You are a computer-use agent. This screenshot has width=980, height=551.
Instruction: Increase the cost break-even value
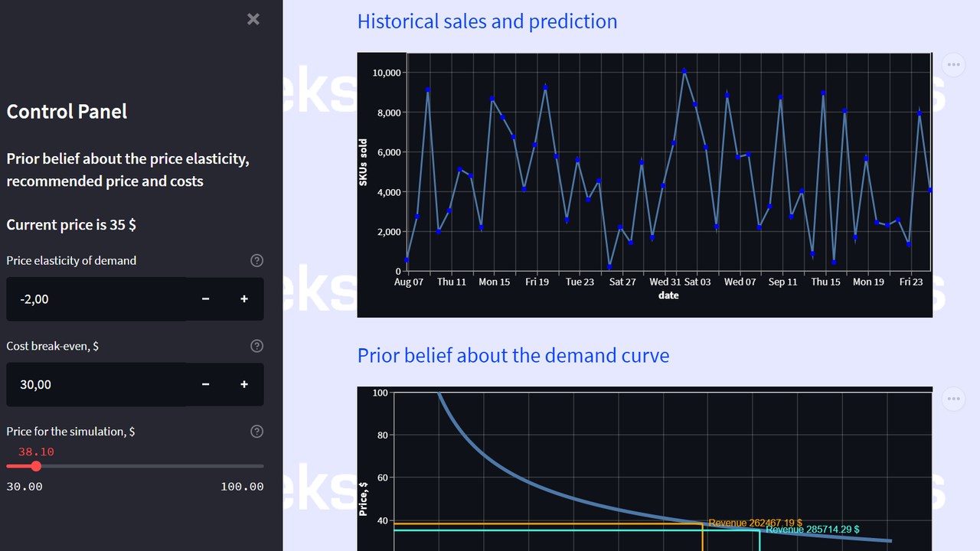[x=244, y=384]
